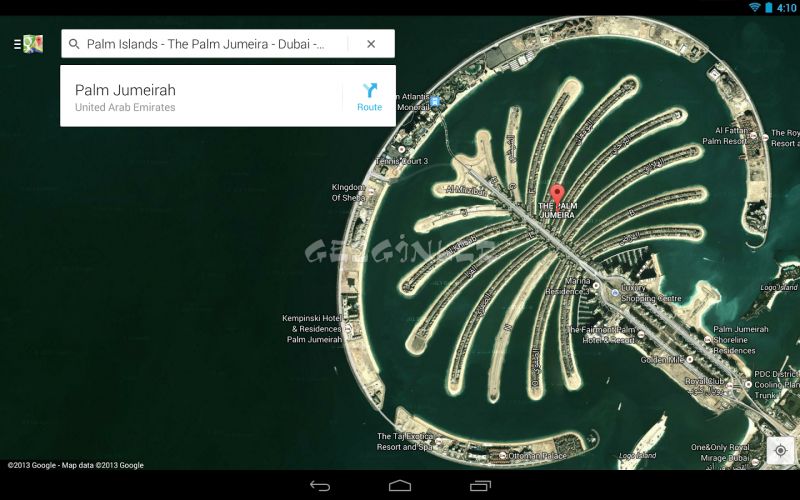Tap the Kempinski Hotel & Residences label

point(312,329)
